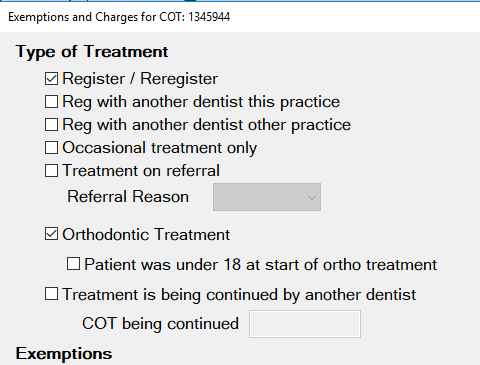The image size is (480, 365).
Task: Click the Referral Reason label text
Action: [x=128, y=196]
